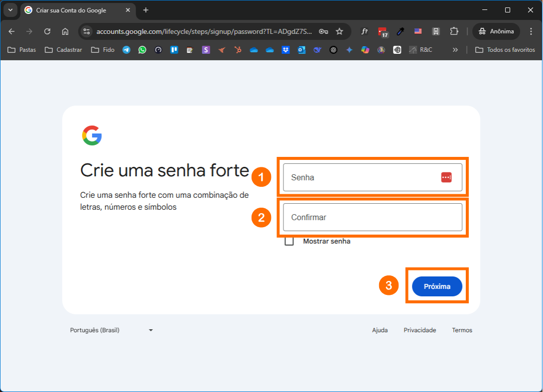Open the Outlook bookmark icon
The height and width of the screenshot is (392, 543).
coord(301,50)
